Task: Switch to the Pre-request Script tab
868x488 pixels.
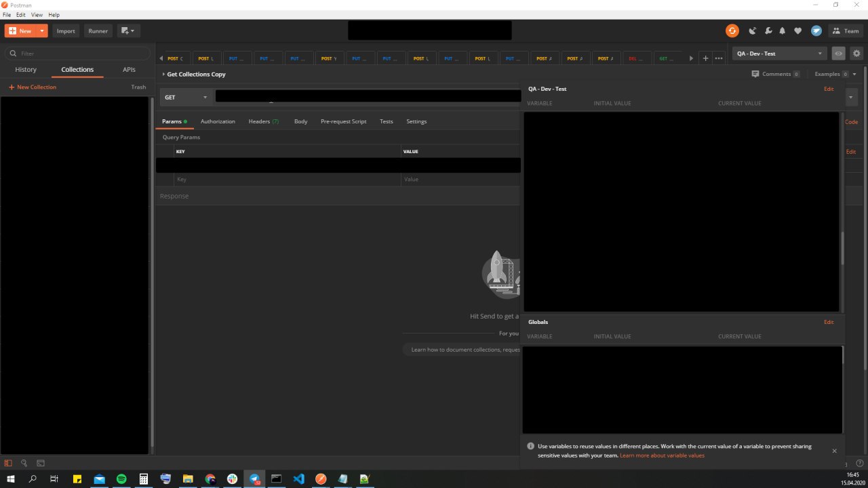Action: pyautogui.click(x=343, y=121)
